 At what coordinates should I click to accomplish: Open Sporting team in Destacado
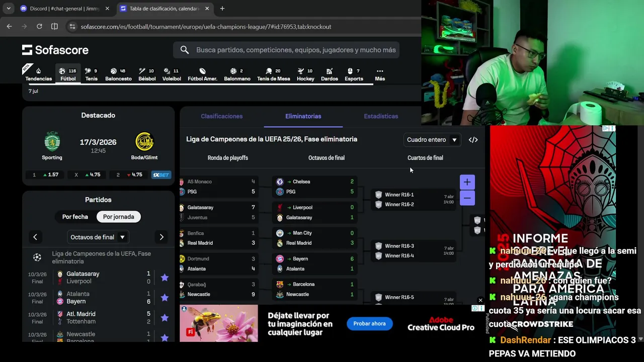pyautogui.click(x=52, y=146)
